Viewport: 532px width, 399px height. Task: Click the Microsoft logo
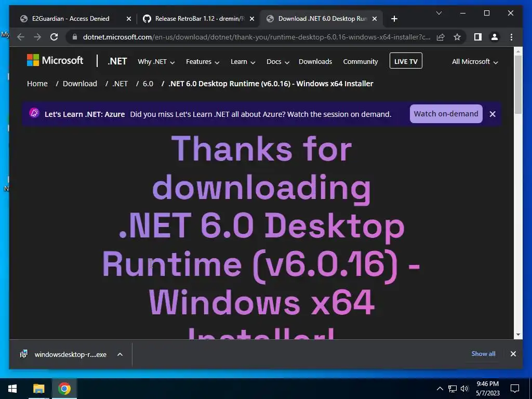click(55, 60)
